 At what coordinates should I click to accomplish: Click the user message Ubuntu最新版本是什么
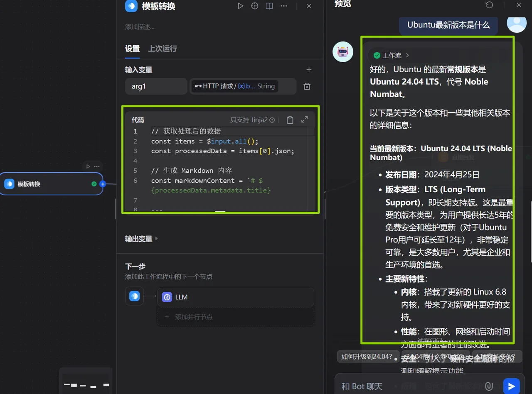(x=448, y=24)
